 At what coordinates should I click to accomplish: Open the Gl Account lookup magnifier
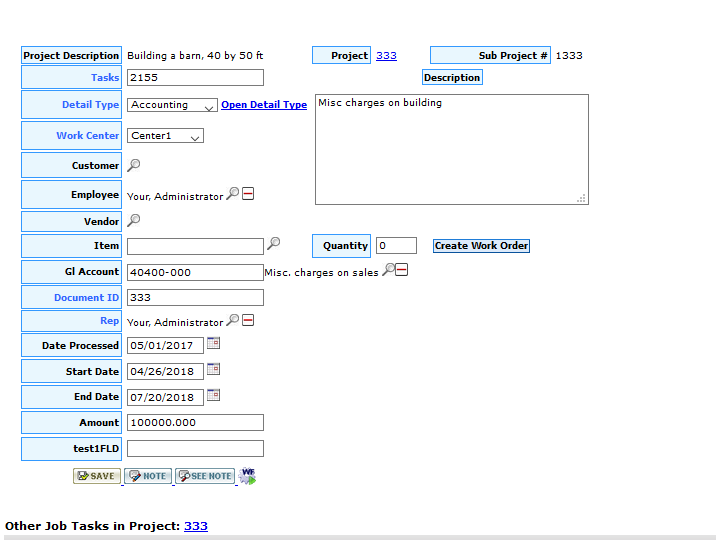pos(389,270)
